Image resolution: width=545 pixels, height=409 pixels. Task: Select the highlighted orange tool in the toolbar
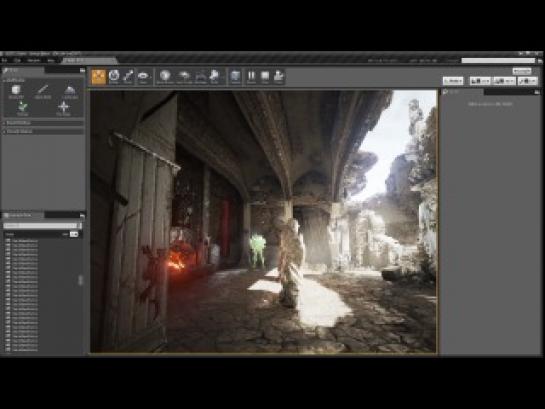[99, 76]
